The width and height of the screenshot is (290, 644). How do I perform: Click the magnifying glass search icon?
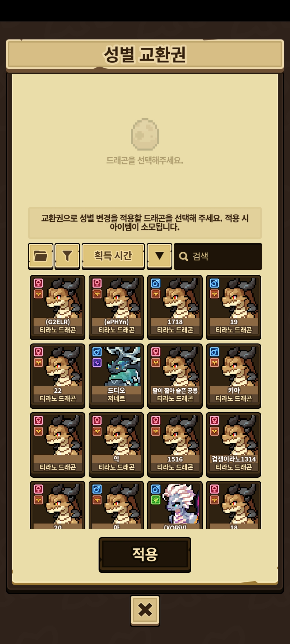(183, 257)
